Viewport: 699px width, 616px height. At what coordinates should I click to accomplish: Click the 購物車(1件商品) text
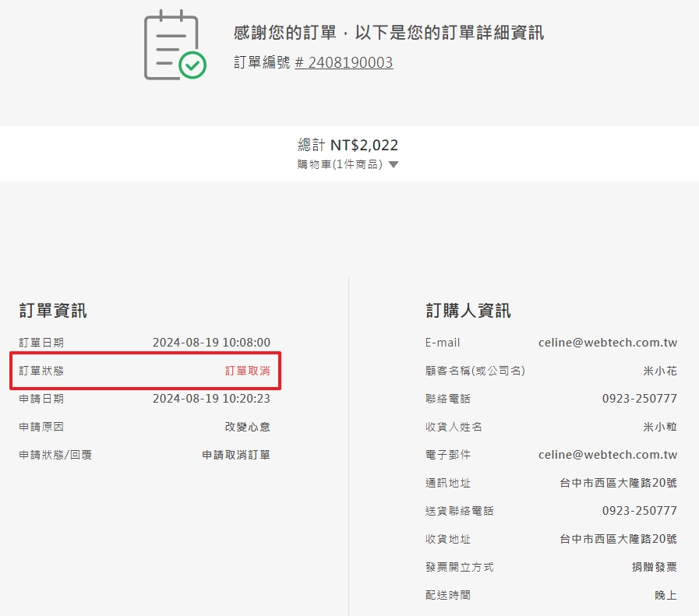pyautogui.click(x=340, y=164)
